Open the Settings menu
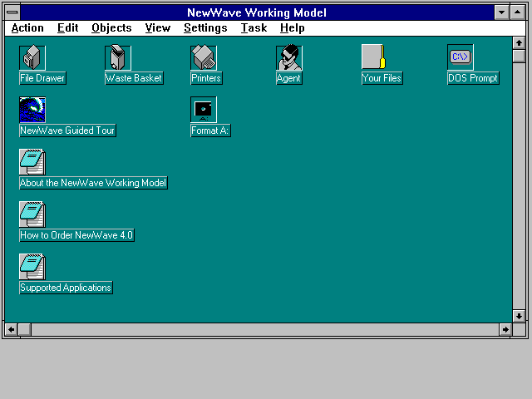Viewport: 532px width, 399px height. (205, 28)
